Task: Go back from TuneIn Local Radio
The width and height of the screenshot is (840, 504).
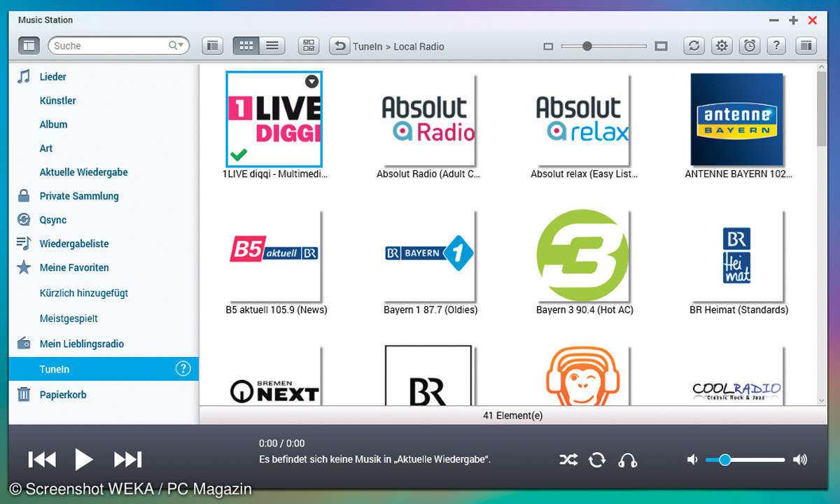Action: tap(339, 45)
